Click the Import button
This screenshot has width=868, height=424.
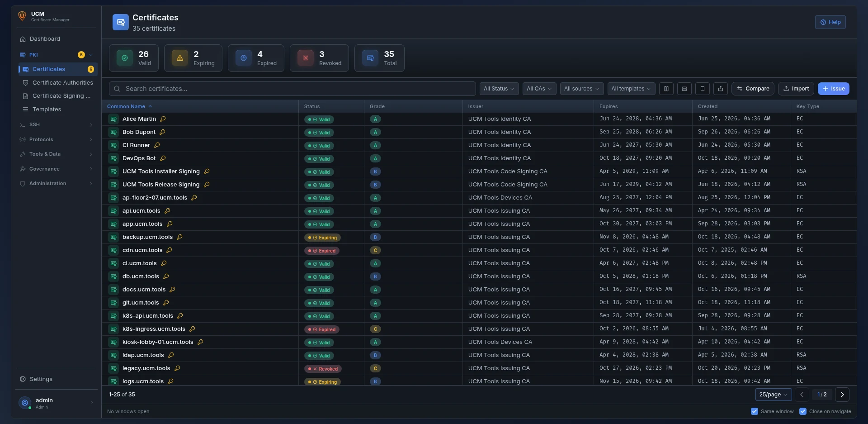796,89
